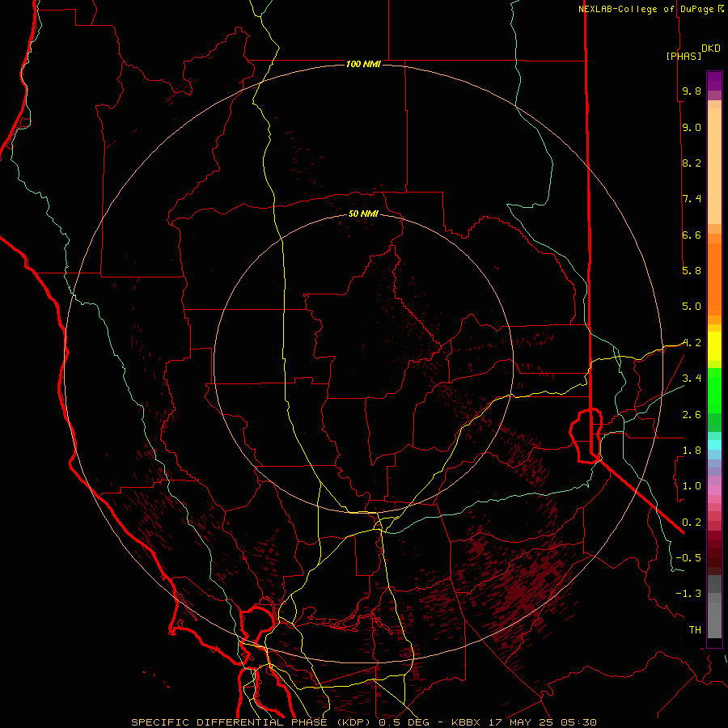The height and width of the screenshot is (728, 728).
Task: Click the 05:30 timestamp in caption
Action: [578, 722]
